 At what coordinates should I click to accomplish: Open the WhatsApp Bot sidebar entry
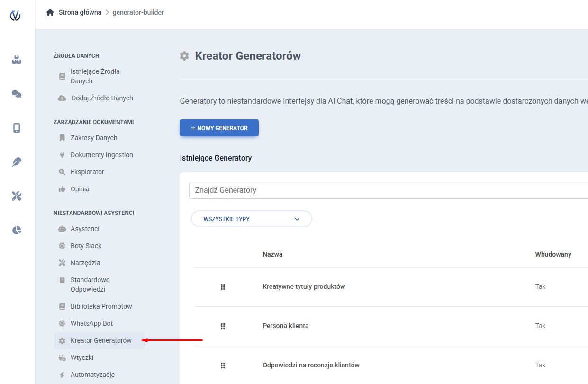coord(91,323)
